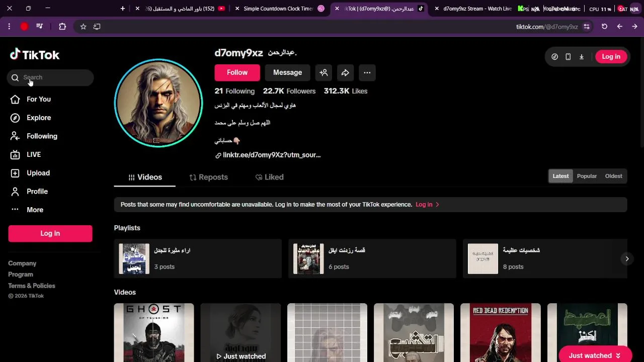
Task: Click the sidebar Log in button
Action: [x=50, y=233]
